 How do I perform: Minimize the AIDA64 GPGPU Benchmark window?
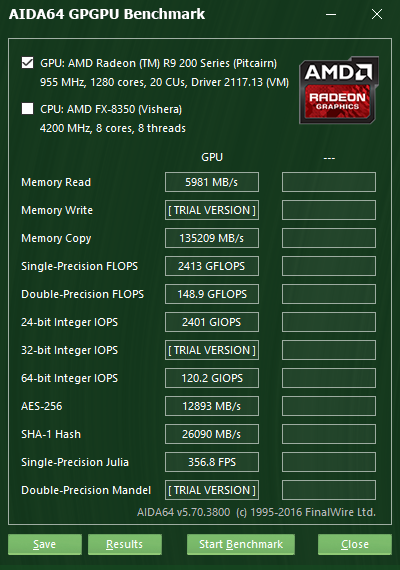(331, 14)
